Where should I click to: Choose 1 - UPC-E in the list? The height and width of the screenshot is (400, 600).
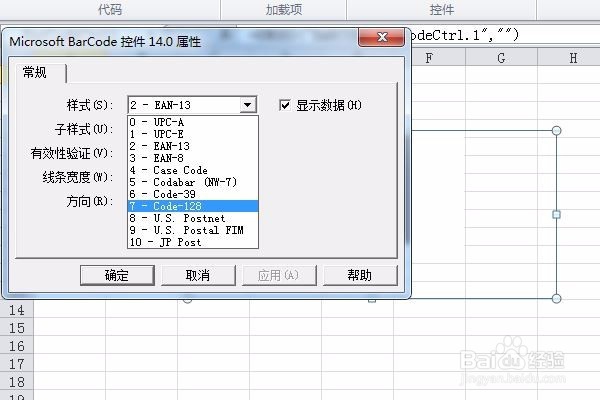pyautogui.click(x=193, y=134)
